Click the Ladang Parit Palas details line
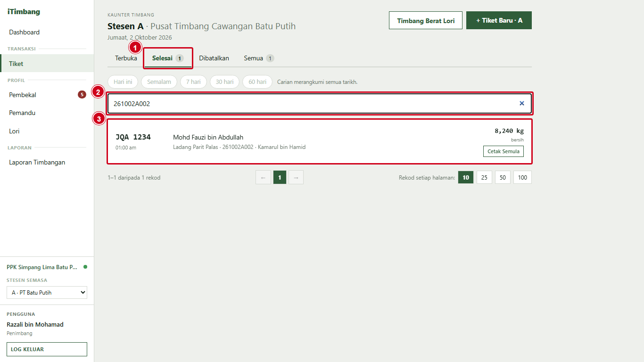Screen dimensions: 644x362 239,147
